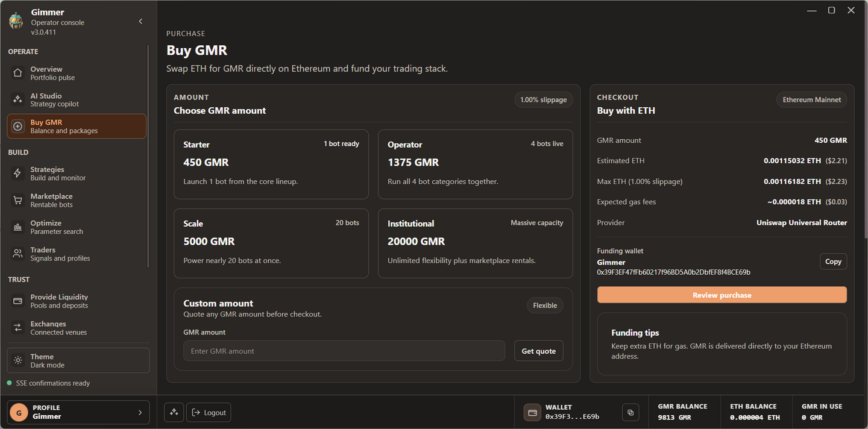Expand the Profile Gimmer chevron
868x429 pixels.
(140, 413)
